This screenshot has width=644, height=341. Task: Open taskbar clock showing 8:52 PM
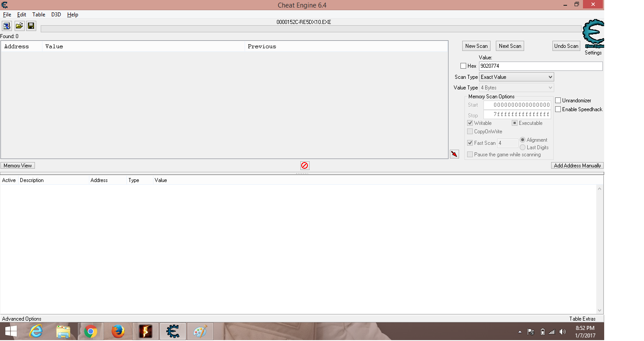click(585, 332)
